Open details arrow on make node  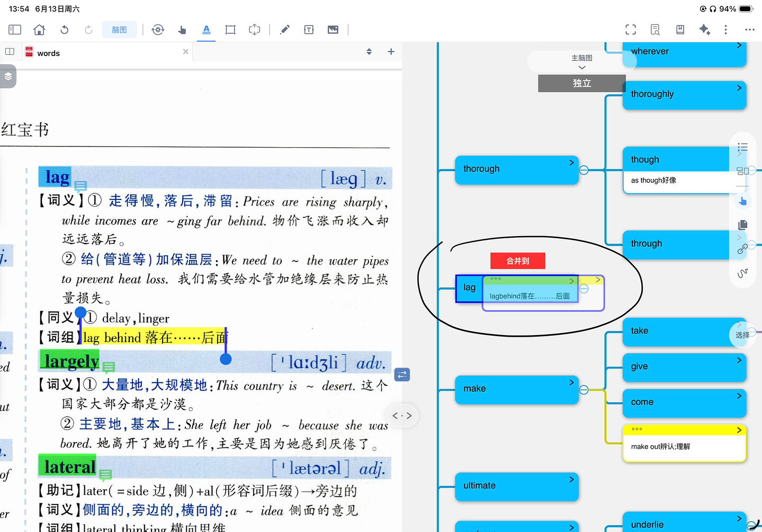571,382
